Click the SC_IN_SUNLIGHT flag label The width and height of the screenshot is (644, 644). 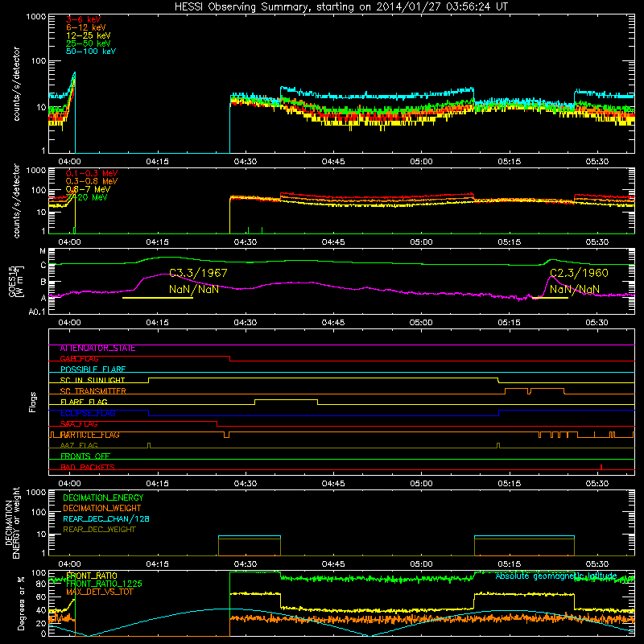[x=93, y=380]
